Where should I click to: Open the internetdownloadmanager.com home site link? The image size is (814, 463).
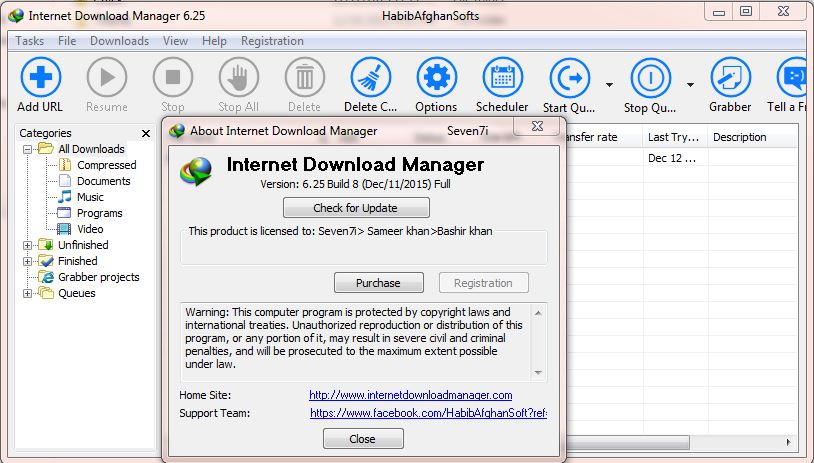click(x=411, y=396)
